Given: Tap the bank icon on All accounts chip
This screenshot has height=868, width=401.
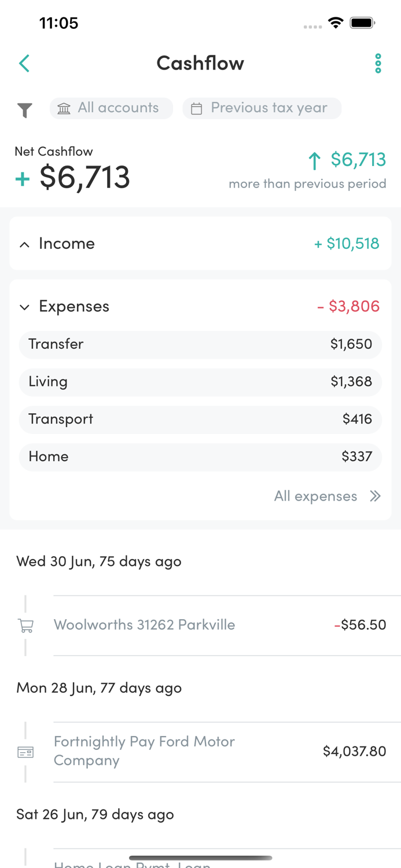Looking at the screenshot, I should [64, 108].
